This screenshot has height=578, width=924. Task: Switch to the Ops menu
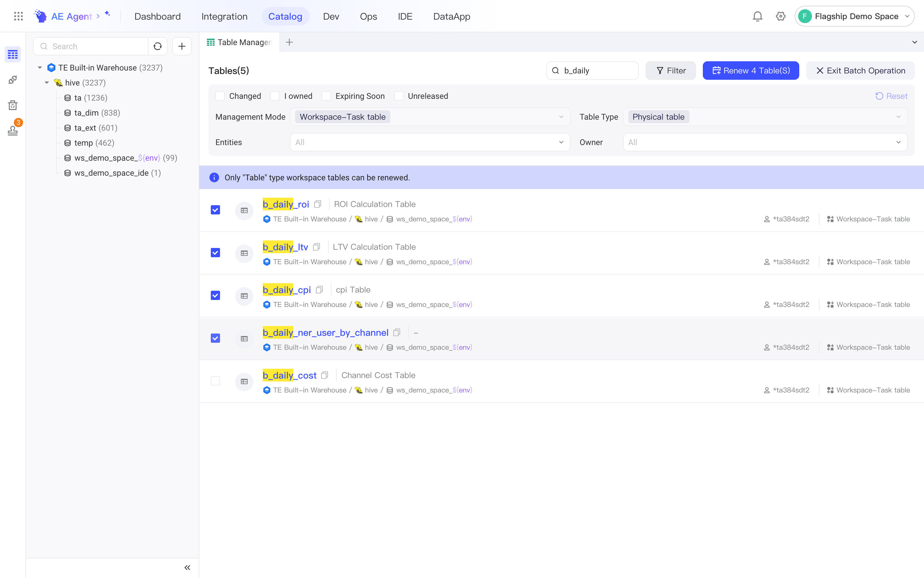pyautogui.click(x=368, y=16)
